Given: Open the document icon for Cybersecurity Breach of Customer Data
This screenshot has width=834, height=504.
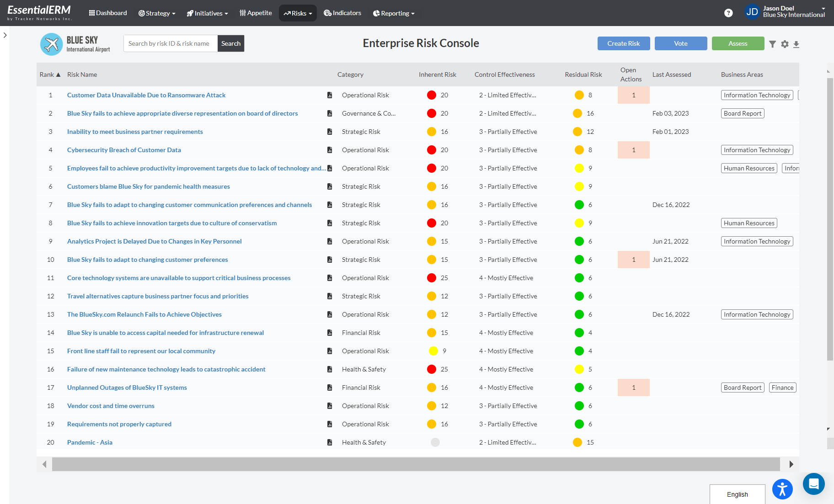Looking at the screenshot, I should (x=330, y=149).
